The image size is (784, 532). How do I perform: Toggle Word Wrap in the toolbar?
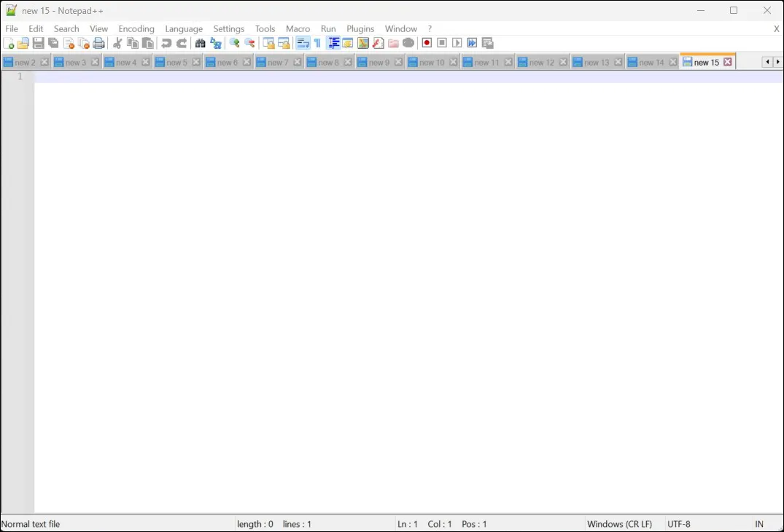[x=303, y=44]
